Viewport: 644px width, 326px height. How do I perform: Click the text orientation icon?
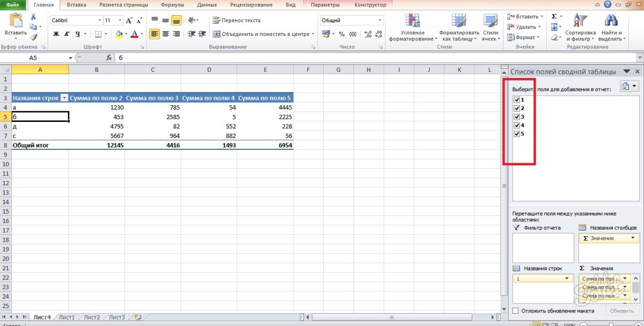pyautogui.click(x=192, y=20)
